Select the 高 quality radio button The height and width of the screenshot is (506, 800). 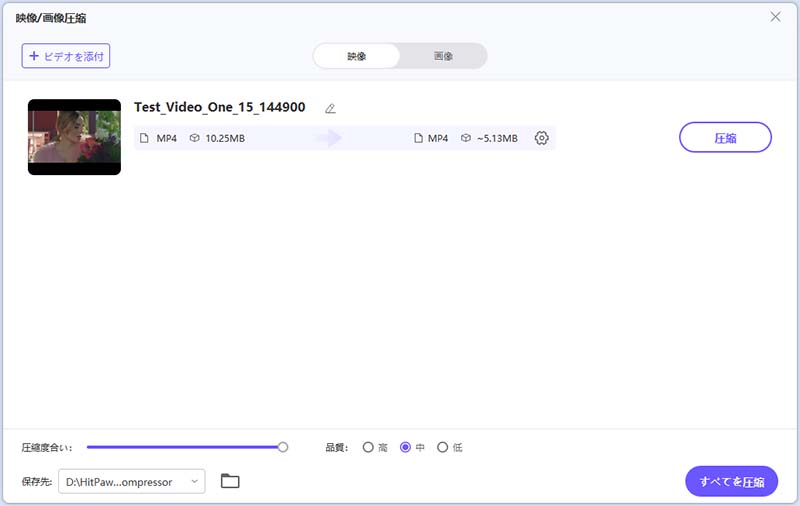coord(368,447)
